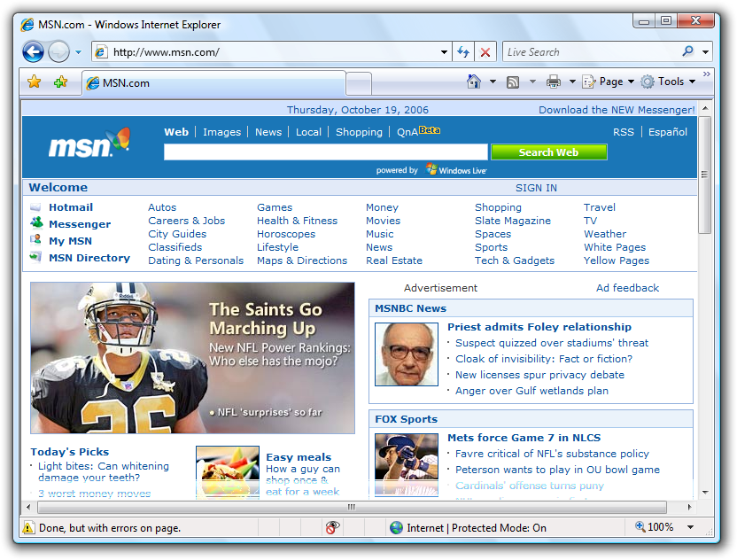This screenshot has height=560, width=737.
Task: Click the blocked privacy report eye icon
Action: point(332,527)
